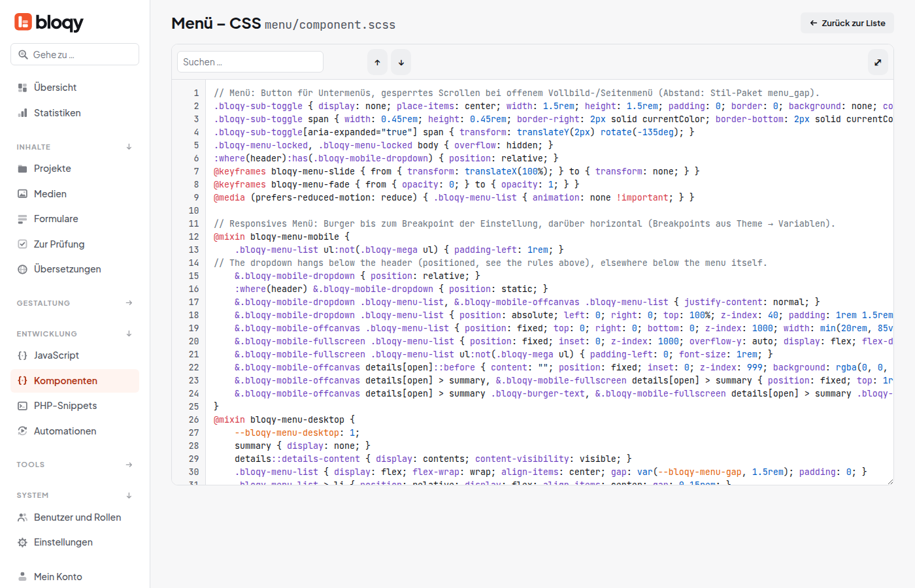The width and height of the screenshot is (915, 588).
Task: Focus the Suchen code search field
Action: click(x=250, y=62)
